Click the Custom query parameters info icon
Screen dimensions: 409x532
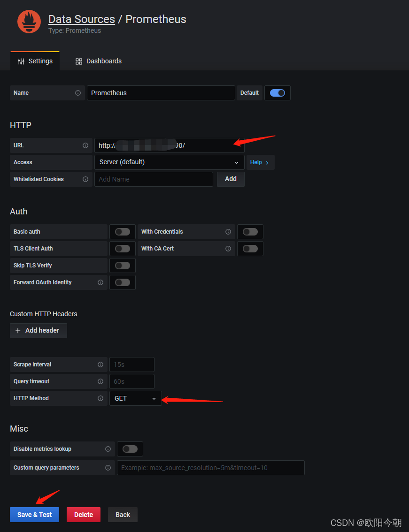pyautogui.click(x=108, y=468)
